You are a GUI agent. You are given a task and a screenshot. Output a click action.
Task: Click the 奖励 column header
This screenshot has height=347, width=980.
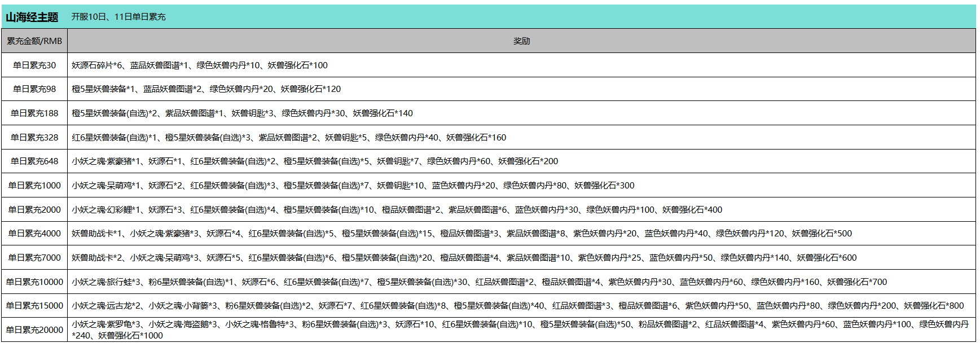(521, 41)
